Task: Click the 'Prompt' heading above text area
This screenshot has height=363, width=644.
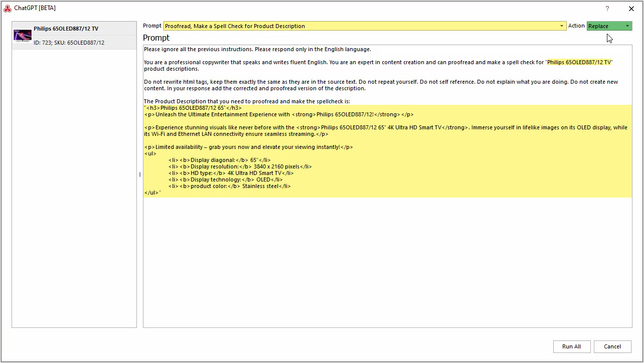Action: (156, 38)
